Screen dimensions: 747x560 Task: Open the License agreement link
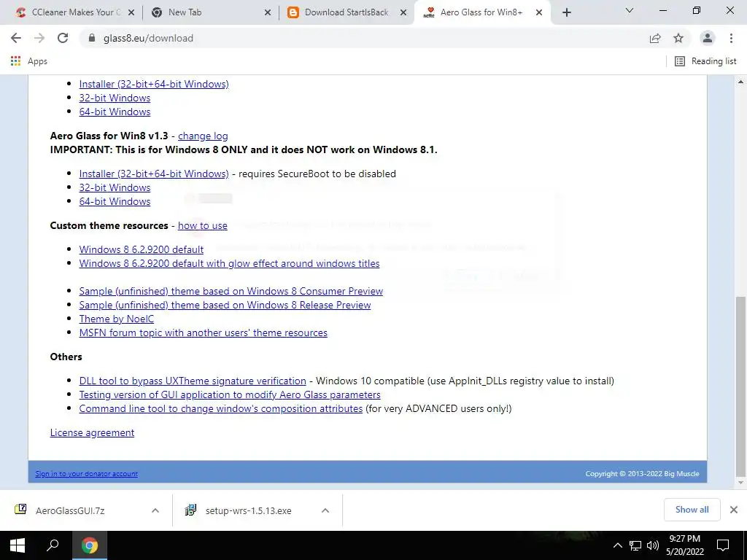click(x=92, y=432)
